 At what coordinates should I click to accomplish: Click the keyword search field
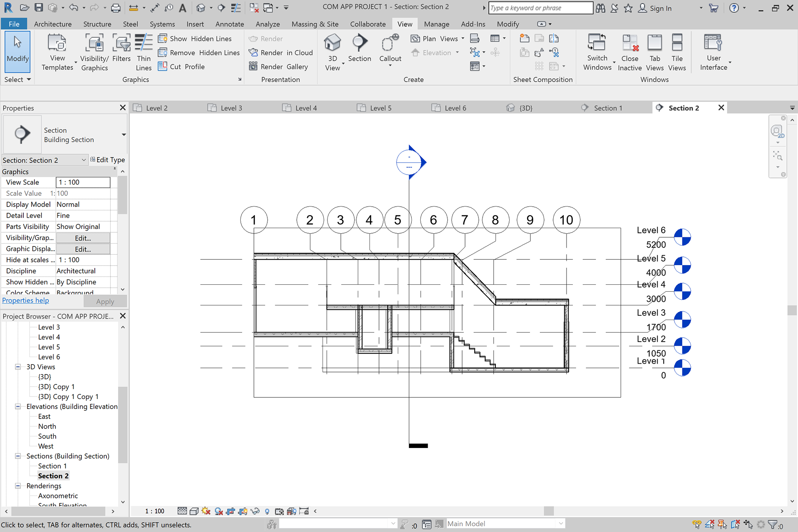540,8
